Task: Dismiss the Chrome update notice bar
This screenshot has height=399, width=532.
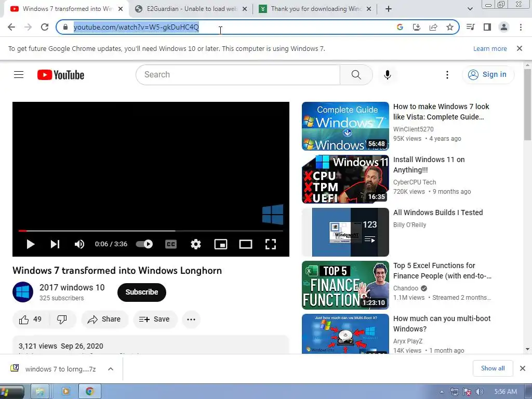Action: [520, 48]
